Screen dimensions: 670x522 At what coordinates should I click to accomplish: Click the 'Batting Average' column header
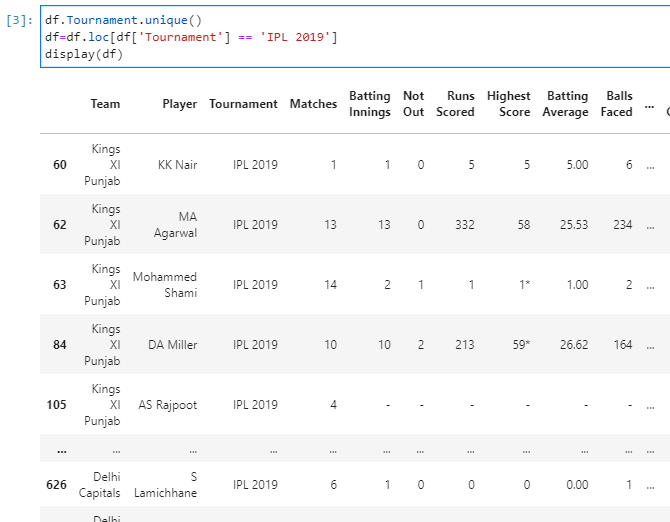click(x=565, y=104)
